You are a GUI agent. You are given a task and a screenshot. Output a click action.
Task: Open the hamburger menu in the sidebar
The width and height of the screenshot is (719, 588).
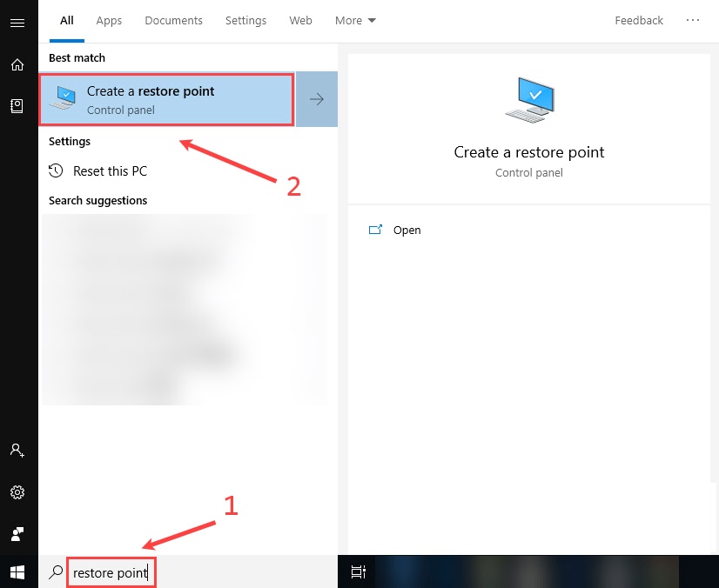(x=17, y=23)
